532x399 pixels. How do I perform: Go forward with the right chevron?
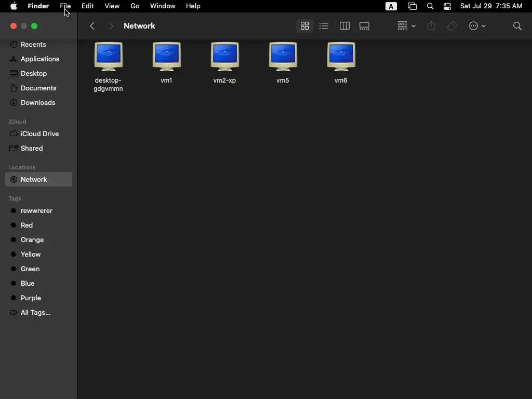pos(111,26)
